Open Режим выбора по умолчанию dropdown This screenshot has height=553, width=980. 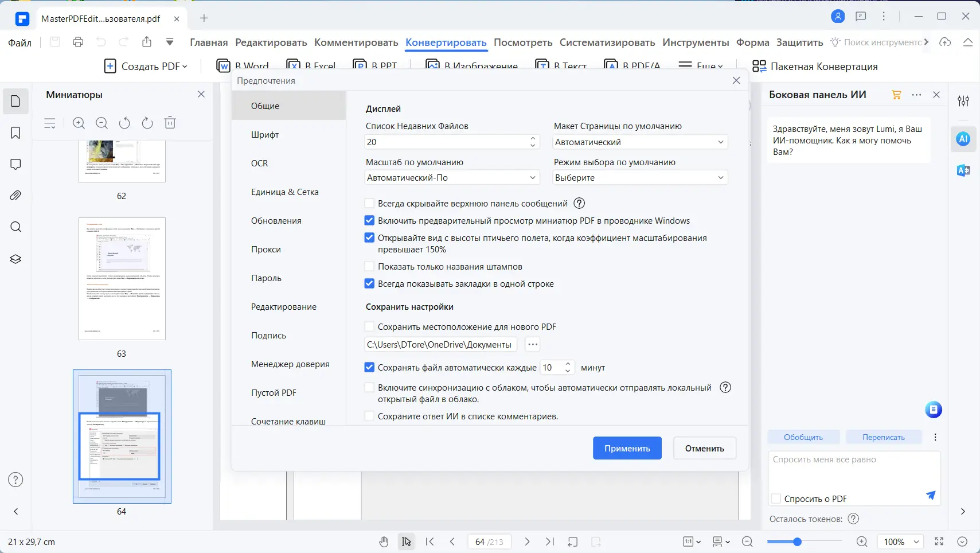pos(640,177)
